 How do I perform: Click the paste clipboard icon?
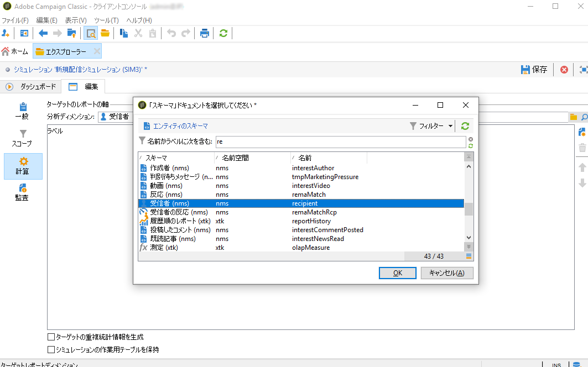[153, 33]
